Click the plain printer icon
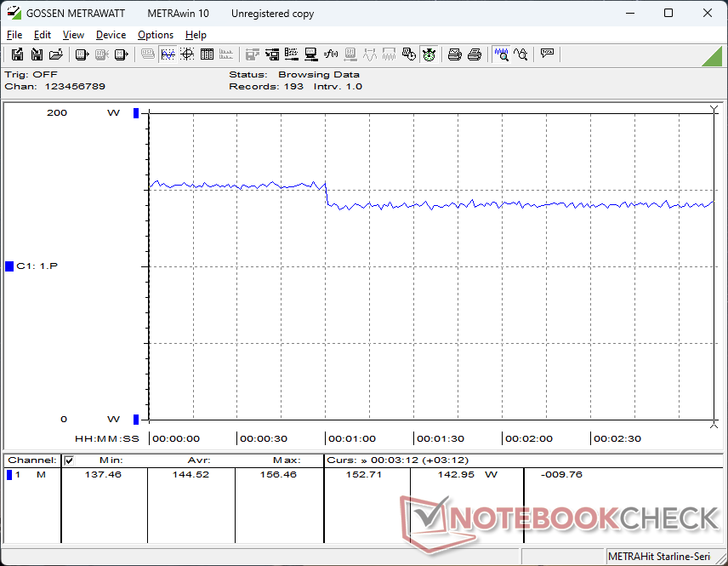 pos(474,54)
